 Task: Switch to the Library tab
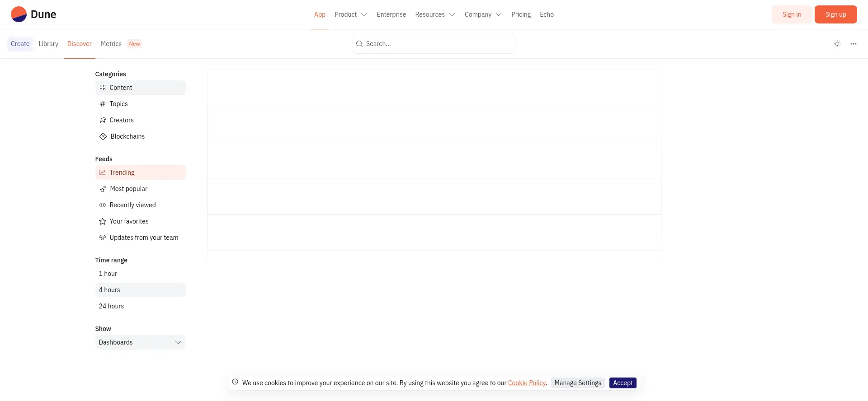pos(48,44)
